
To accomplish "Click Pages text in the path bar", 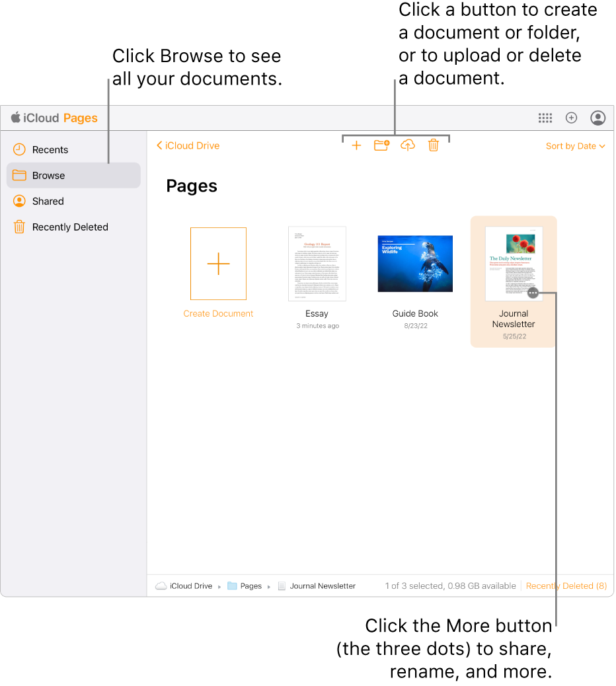I will pyautogui.click(x=250, y=586).
